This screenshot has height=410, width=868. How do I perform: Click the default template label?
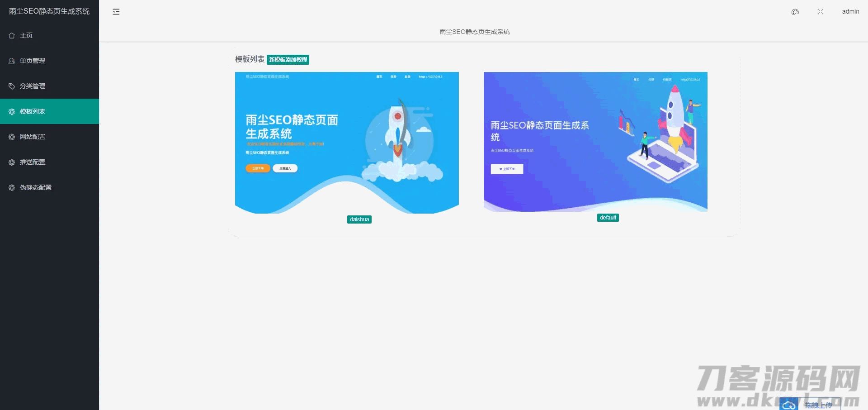click(608, 218)
